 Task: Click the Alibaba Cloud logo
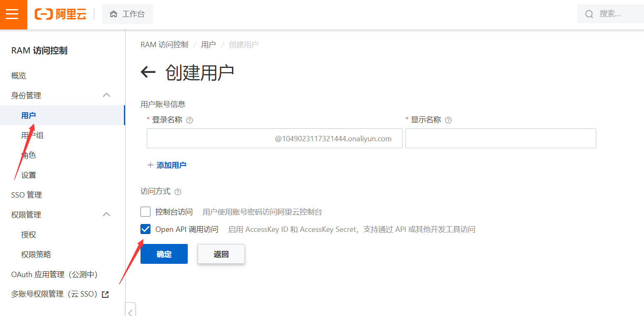pos(61,14)
